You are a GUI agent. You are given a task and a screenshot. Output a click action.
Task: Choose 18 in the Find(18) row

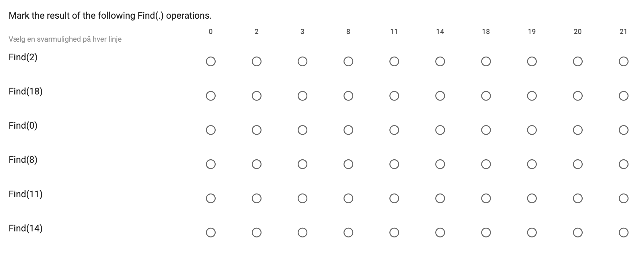pyautogui.click(x=486, y=96)
